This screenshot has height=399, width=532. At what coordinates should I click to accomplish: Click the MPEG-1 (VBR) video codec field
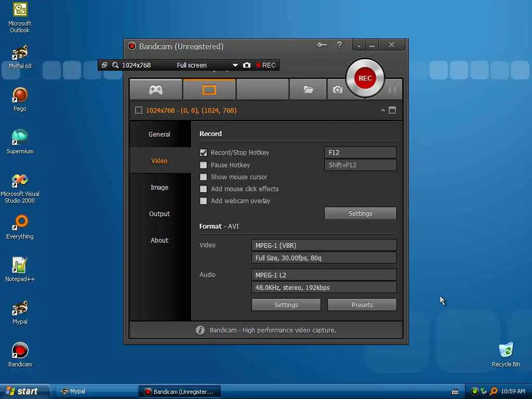coord(324,245)
